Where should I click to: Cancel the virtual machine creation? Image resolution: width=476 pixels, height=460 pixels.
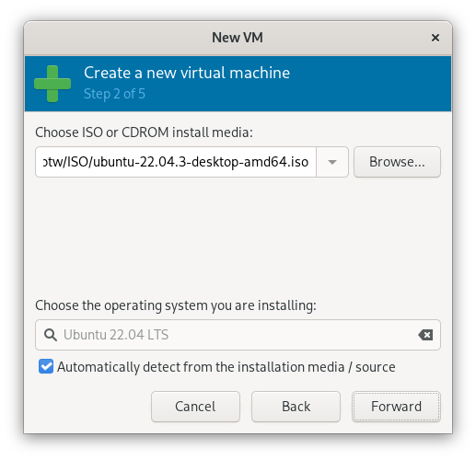(x=195, y=407)
